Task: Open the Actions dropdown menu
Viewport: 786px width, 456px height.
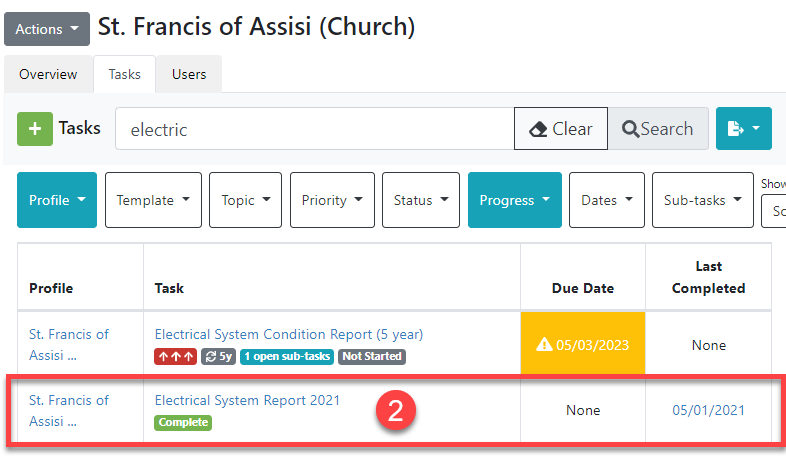Action: tap(47, 29)
